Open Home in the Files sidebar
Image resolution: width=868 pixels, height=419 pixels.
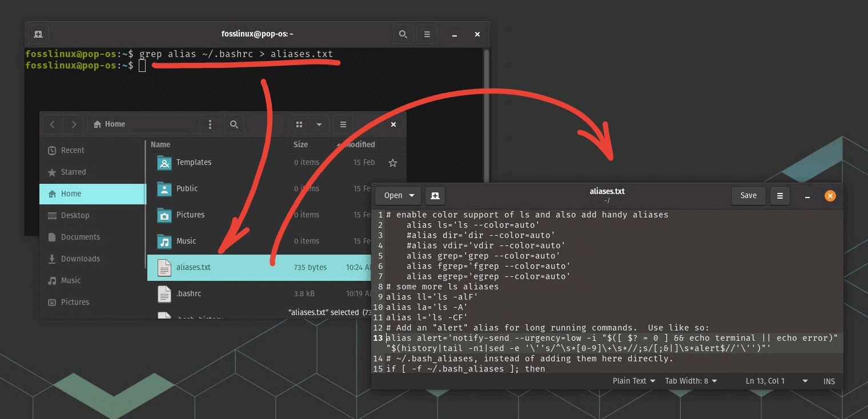pos(93,194)
